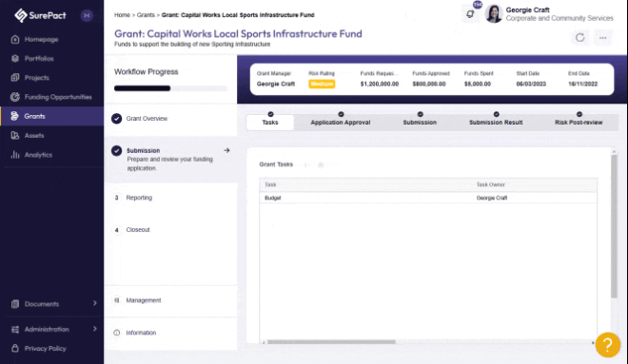Click the Workflow Progress bar
Image resolution: width=628 pixels, height=364 pixels.
[170, 88]
